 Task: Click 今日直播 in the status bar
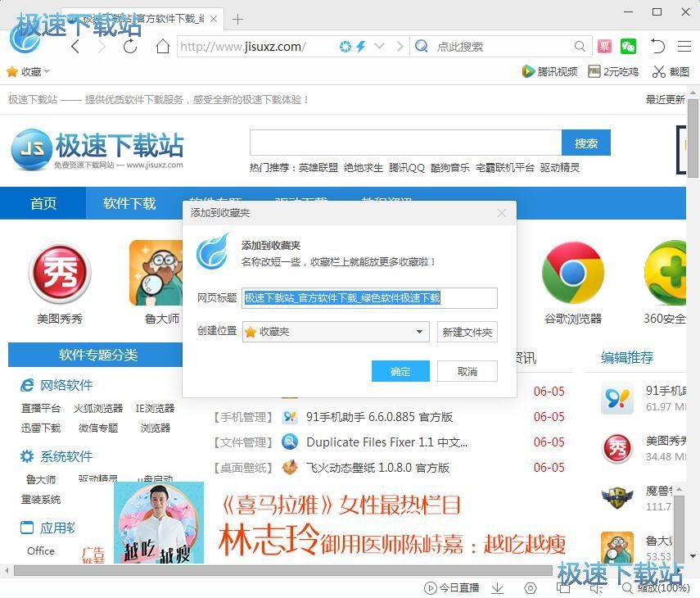click(451, 587)
